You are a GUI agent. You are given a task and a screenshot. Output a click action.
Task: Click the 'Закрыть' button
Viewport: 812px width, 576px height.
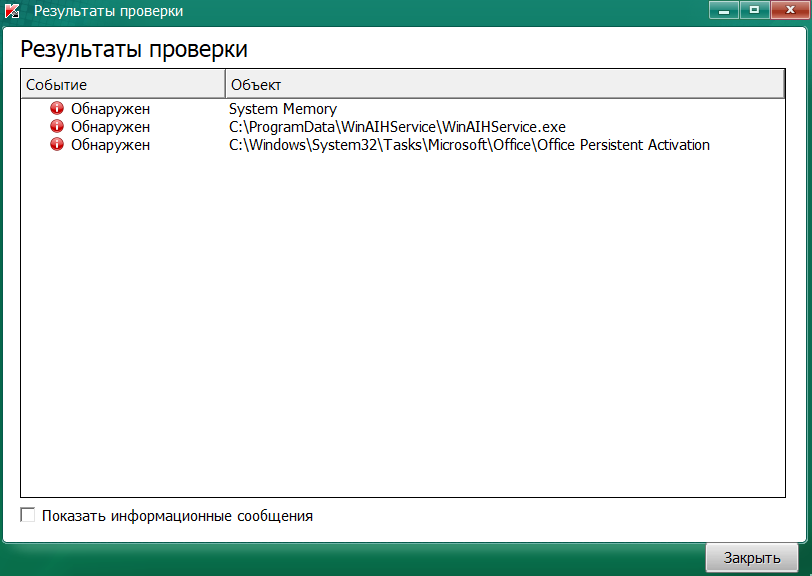click(751, 558)
